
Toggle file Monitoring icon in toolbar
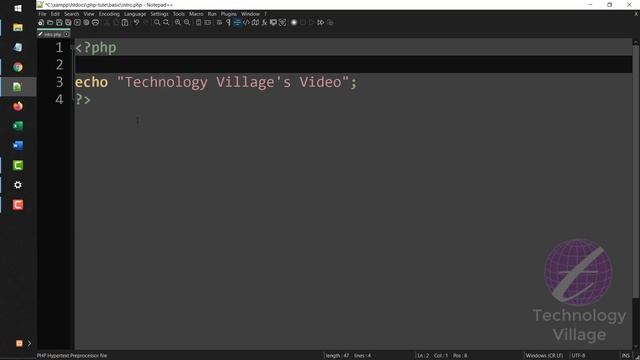(282, 22)
